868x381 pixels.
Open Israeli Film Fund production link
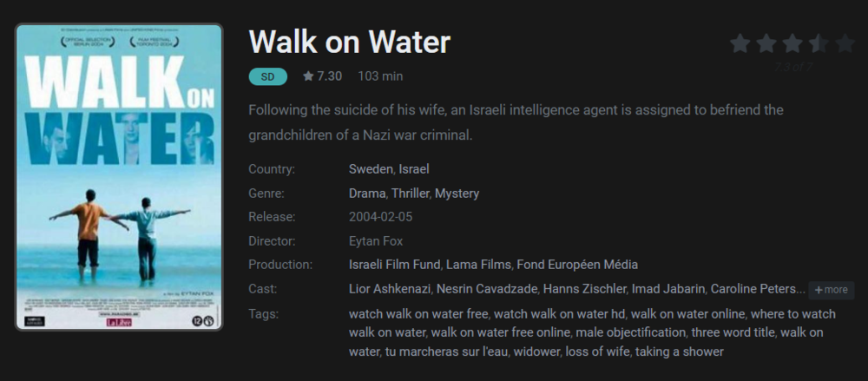point(396,265)
